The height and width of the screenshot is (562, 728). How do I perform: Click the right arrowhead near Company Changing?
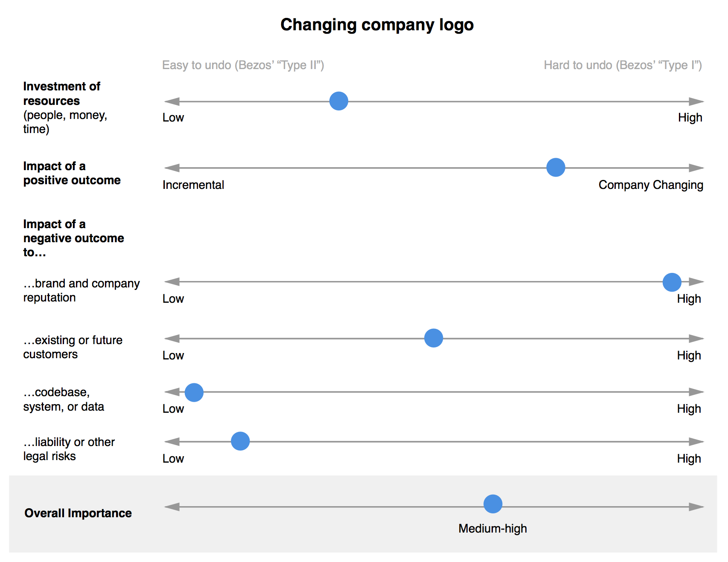click(x=696, y=168)
